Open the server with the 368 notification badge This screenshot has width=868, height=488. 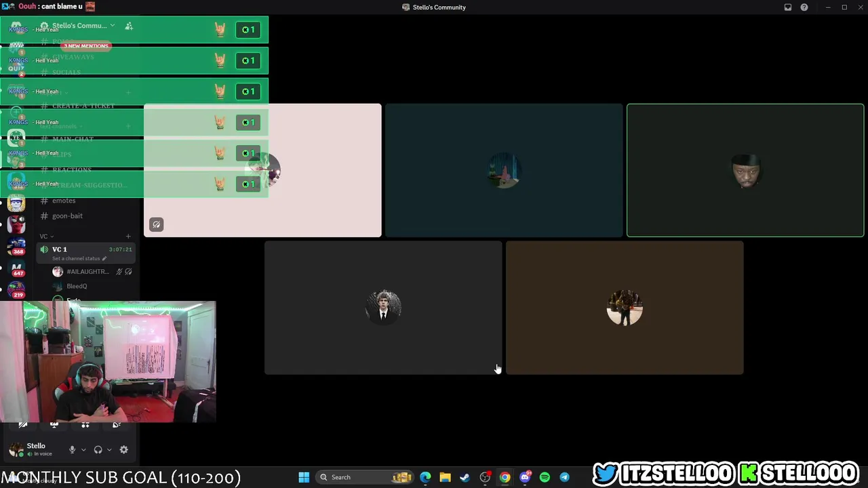click(x=16, y=246)
